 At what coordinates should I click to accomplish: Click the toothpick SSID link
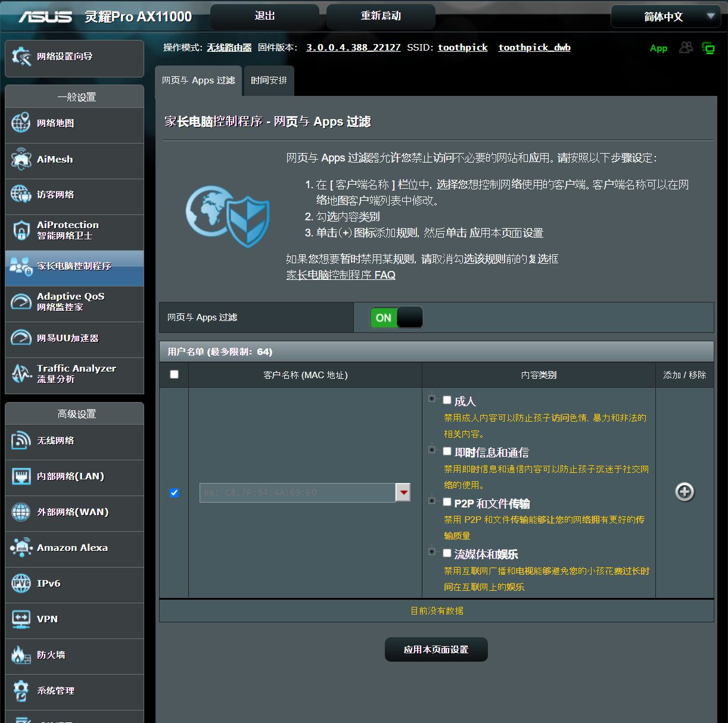(463, 48)
